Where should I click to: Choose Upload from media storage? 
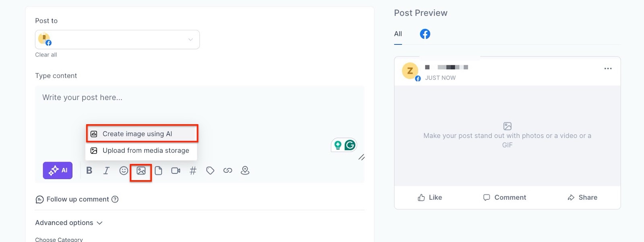pyautogui.click(x=146, y=150)
